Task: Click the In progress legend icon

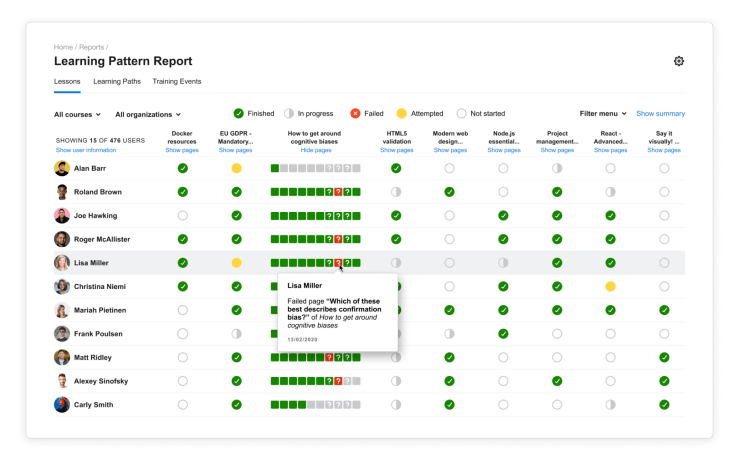Action: 289,114
